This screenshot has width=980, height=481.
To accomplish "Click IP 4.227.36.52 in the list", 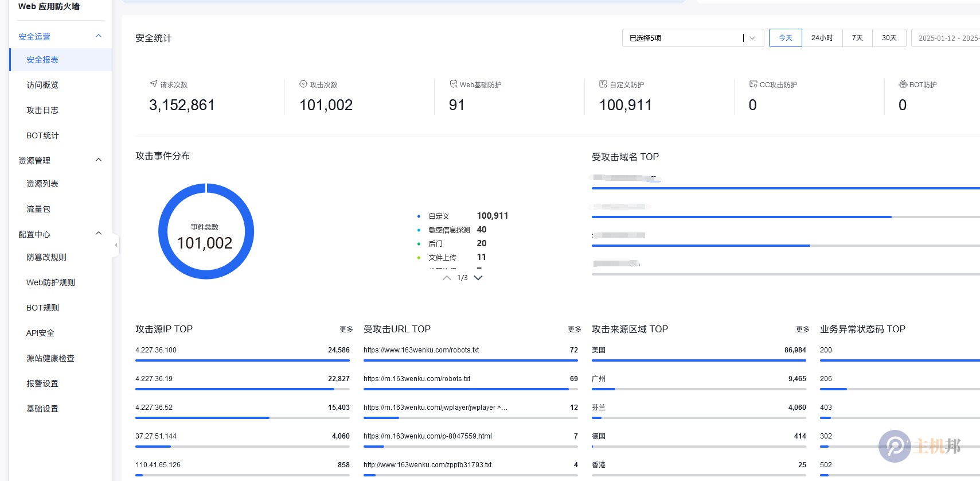I will click(154, 408).
